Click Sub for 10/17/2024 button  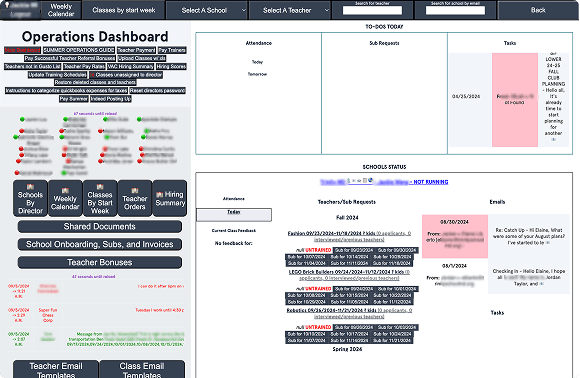(349, 334)
